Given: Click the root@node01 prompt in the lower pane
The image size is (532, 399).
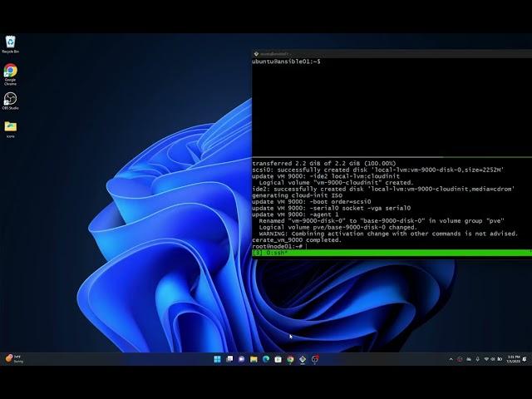Looking at the screenshot, I should coord(277,246).
